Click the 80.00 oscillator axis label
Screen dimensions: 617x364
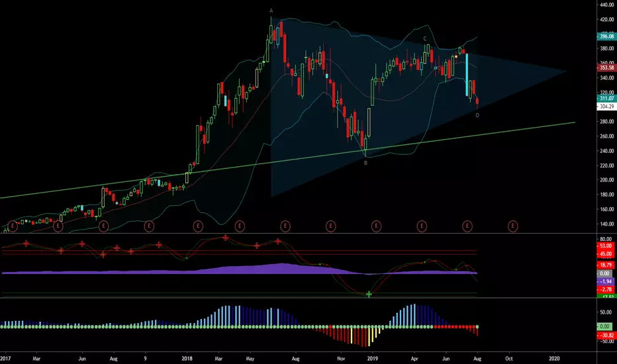pyautogui.click(x=606, y=239)
